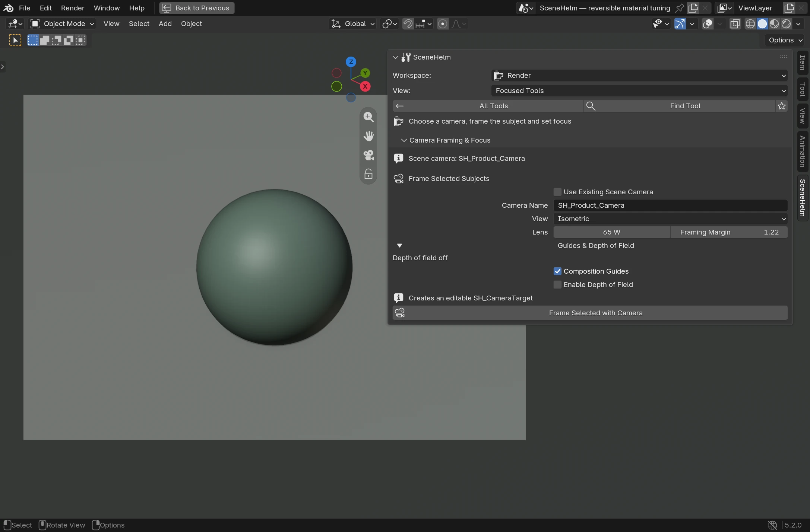The height and width of the screenshot is (532, 810).
Task: Choose the subtract selection mode icon
Action: [57, 40]
